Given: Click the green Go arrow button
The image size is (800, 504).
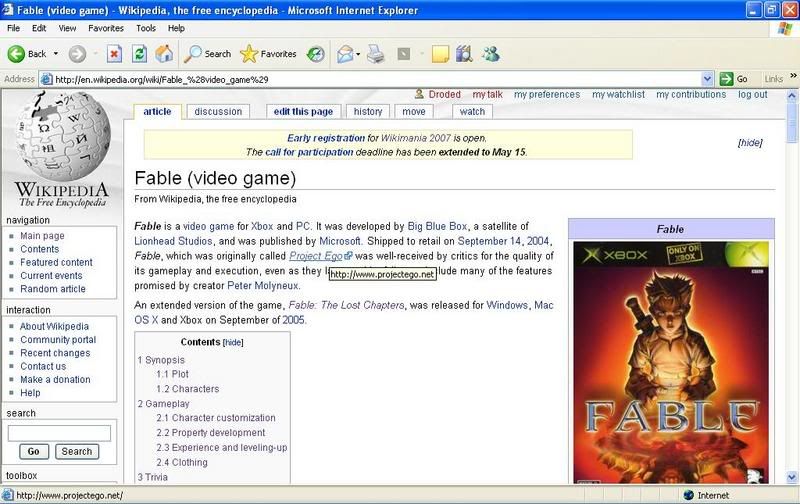Looking at the screenshot, I should pyautogui.click(x=726, y=79).
